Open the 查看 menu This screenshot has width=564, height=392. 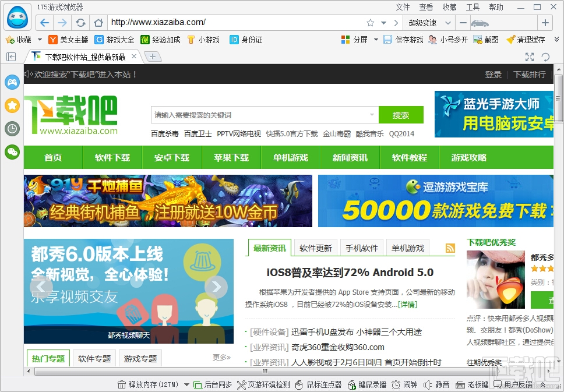426,7
